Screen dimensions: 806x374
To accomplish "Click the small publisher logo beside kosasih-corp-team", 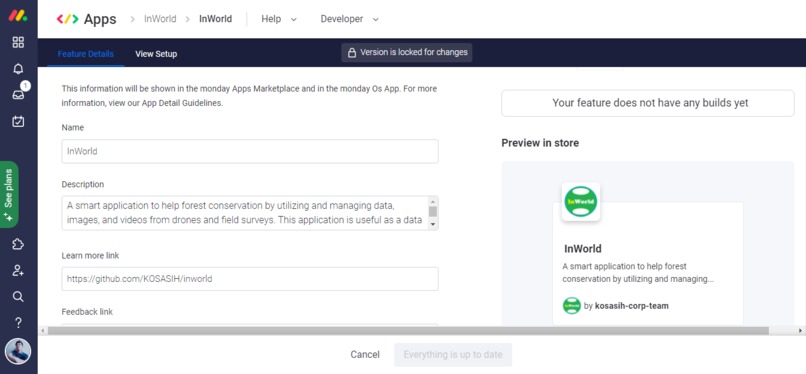I will (572, 306).
